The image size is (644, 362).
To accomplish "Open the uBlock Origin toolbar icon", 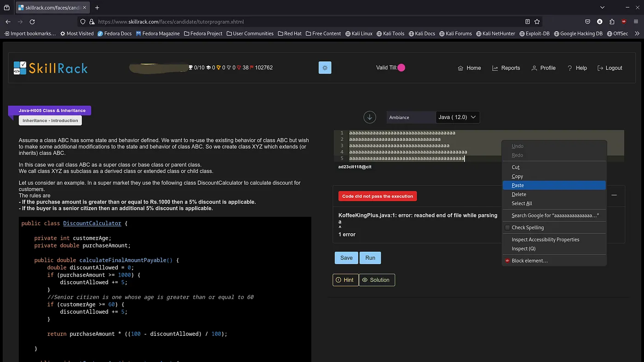I will coord(624,22).
